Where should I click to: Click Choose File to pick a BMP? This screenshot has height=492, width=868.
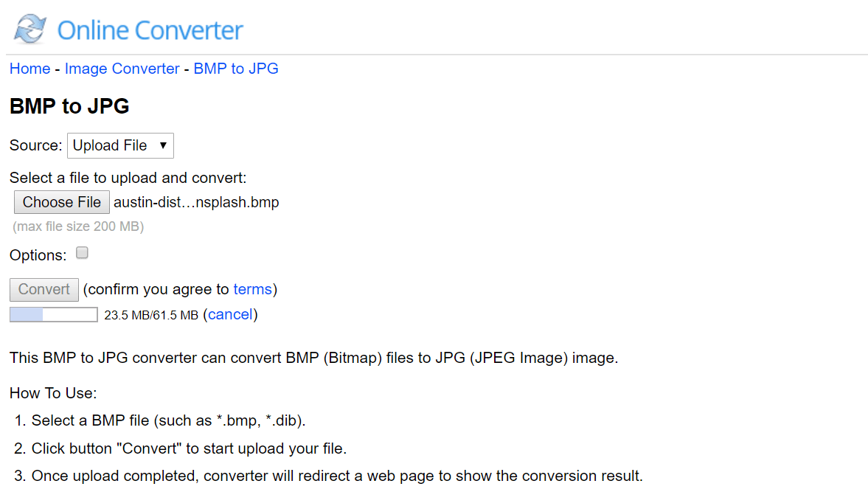[x=61, y=201]
